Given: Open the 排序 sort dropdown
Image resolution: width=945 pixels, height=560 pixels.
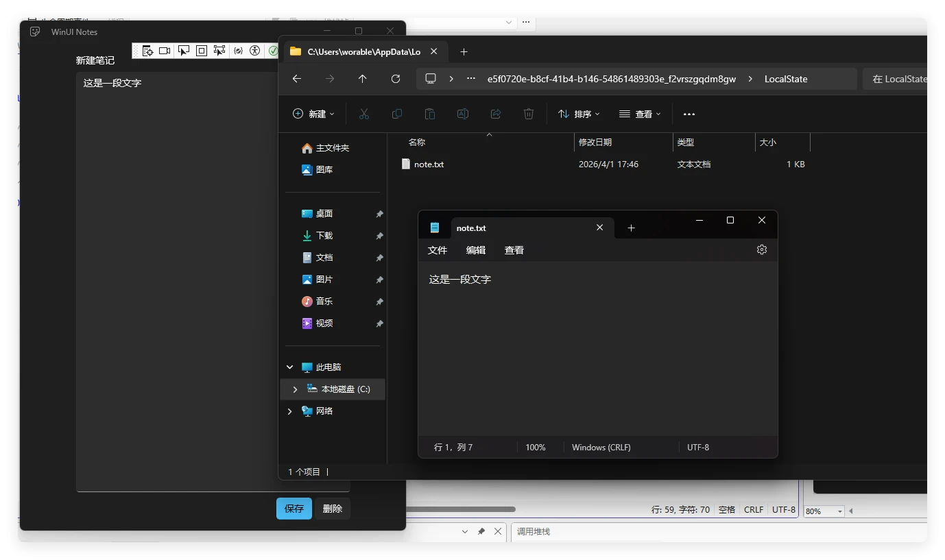Looking at the screenshot, I should 579,114.
